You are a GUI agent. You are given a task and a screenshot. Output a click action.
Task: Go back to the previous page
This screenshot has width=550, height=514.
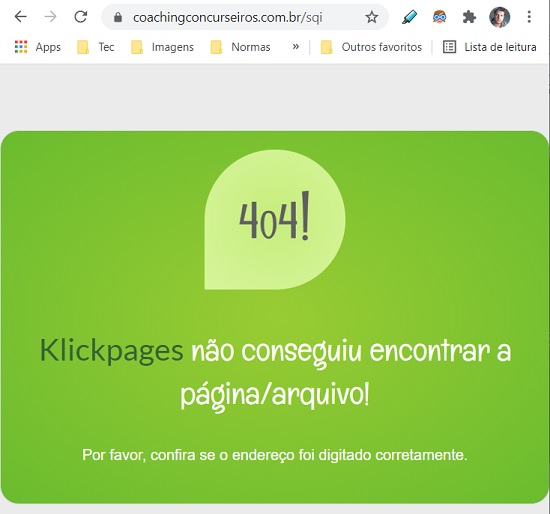point(21,16)
